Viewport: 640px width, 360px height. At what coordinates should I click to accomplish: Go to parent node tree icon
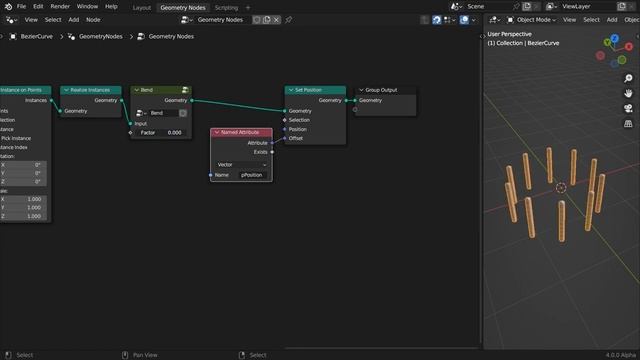[x=424, y=20]
